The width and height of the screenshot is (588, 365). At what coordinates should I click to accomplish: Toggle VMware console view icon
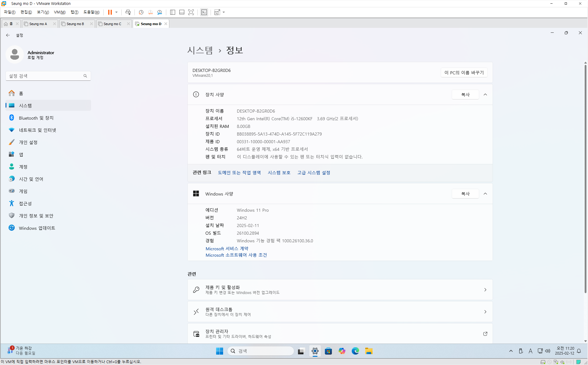pos(204,12)
